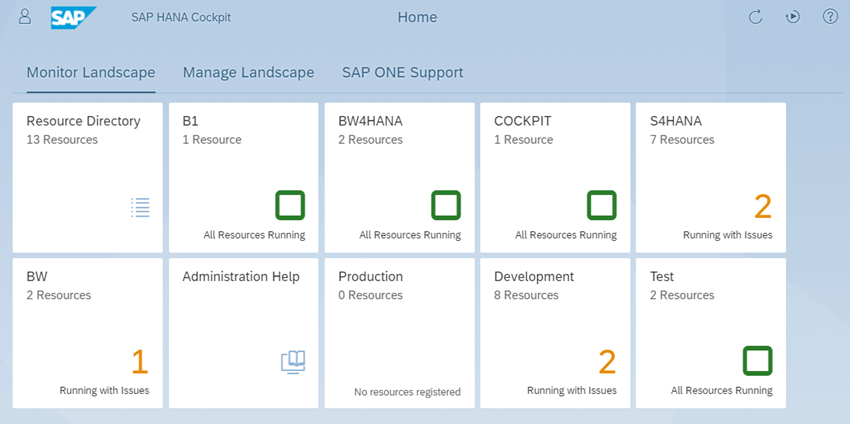Click the SAP logo
Screen dimensions: 850x424
(74, 17)
